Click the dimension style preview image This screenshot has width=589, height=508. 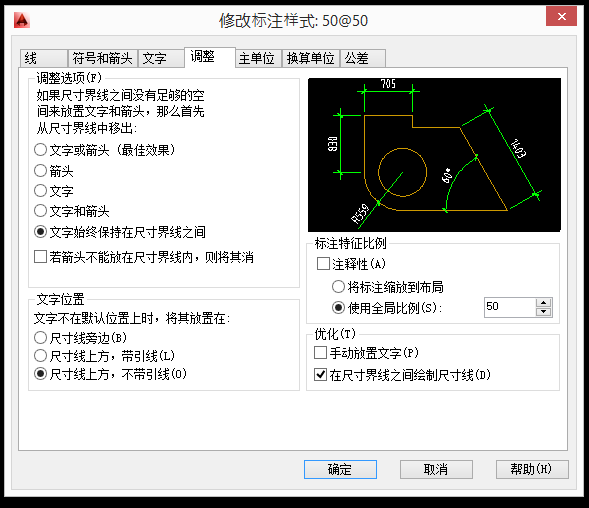point(434,155)
